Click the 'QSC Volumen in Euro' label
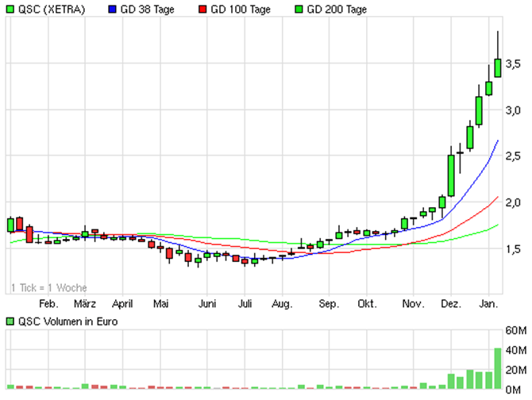This screenshot has width=532, height=400. (x=67, y=321)
